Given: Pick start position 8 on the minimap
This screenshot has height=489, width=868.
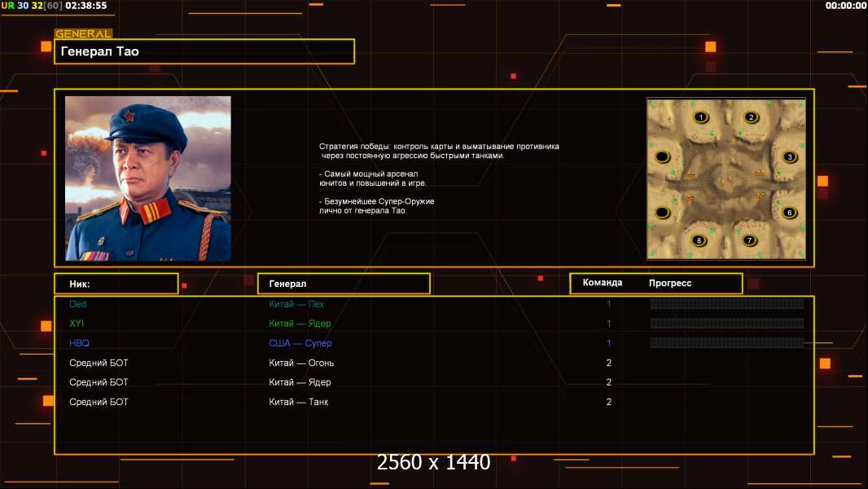Looking at the screenshot, I should [x=699, y=240].
